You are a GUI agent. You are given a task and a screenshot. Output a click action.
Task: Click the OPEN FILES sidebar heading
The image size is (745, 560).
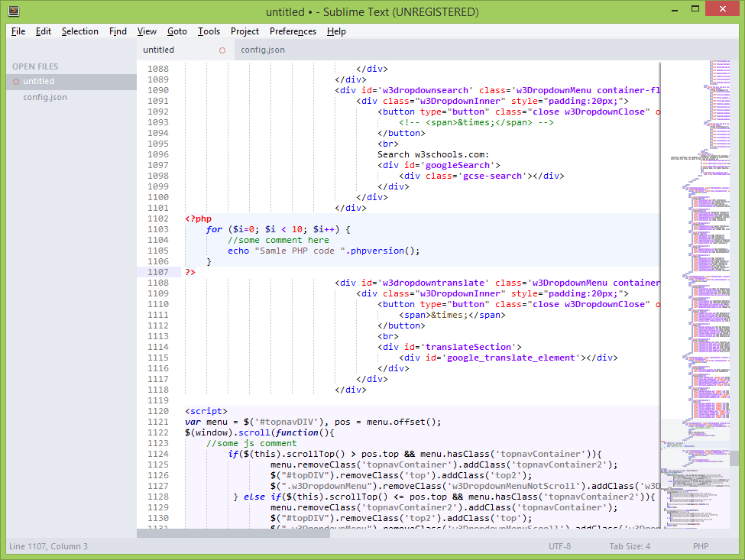pos(35,66)
